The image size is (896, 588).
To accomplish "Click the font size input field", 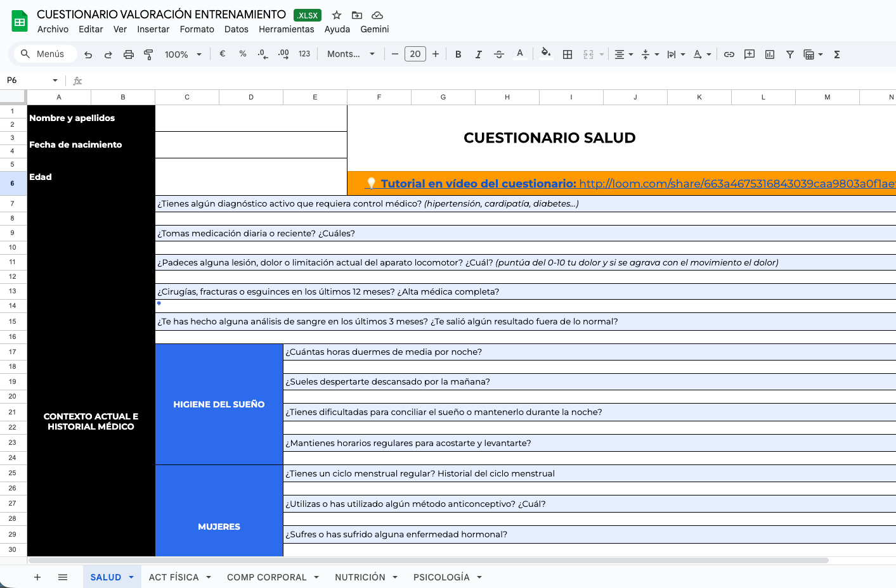I will 415,54.
